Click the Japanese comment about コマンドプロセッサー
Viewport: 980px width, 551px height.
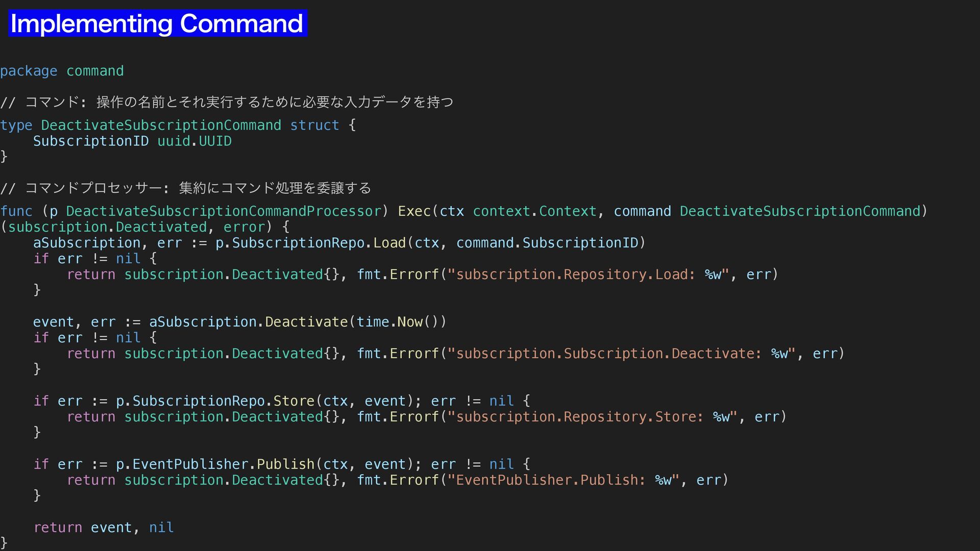click(x=186, y=188)
